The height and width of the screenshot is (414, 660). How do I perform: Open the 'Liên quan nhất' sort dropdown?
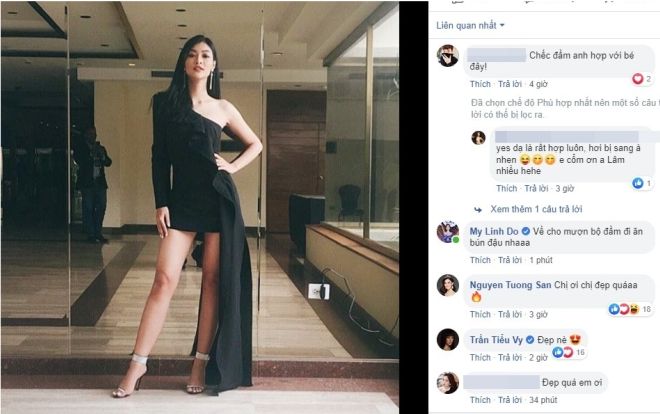(x=470, y=26)
